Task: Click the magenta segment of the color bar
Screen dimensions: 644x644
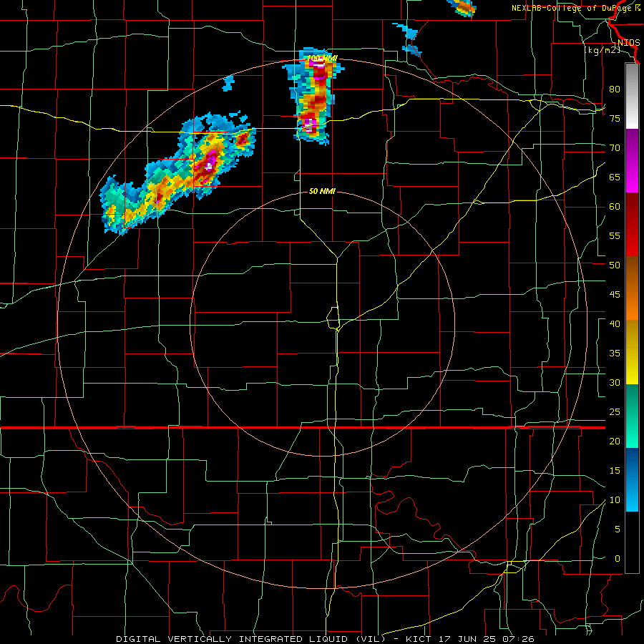Action: 632,161
